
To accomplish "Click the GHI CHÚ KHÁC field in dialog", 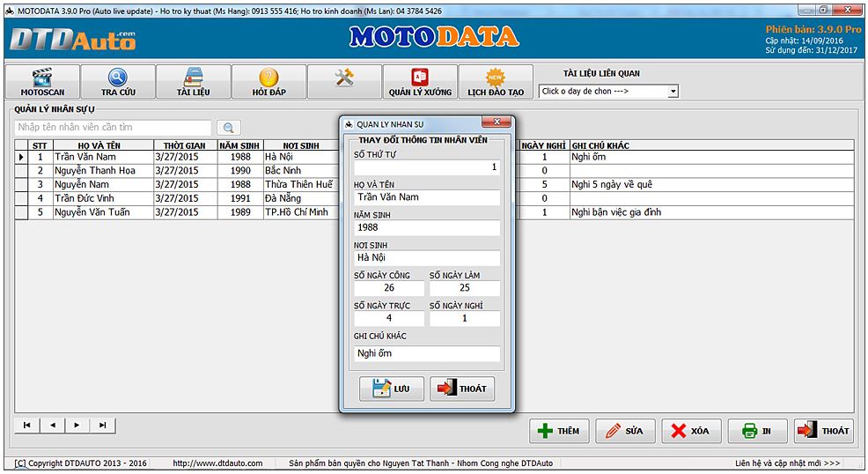I will (x=427, y=353).
